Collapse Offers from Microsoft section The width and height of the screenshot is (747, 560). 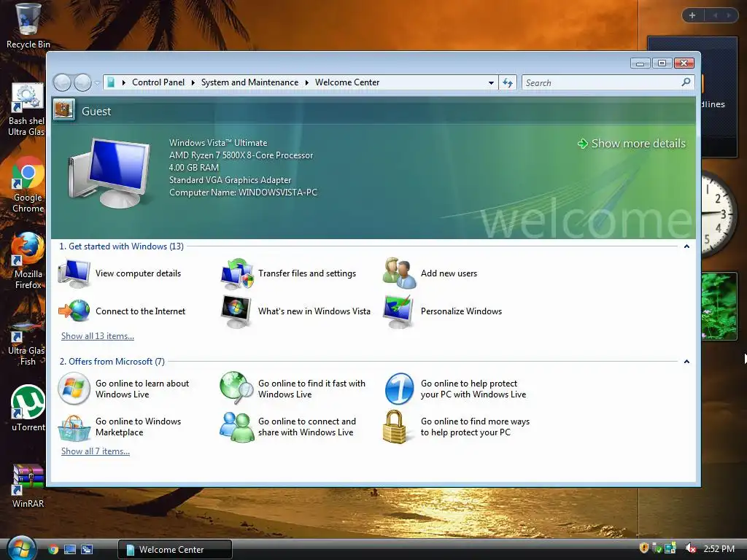(686, 362)
